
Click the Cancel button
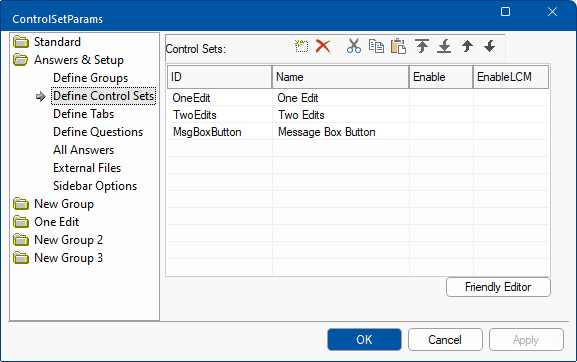(445, 340)
